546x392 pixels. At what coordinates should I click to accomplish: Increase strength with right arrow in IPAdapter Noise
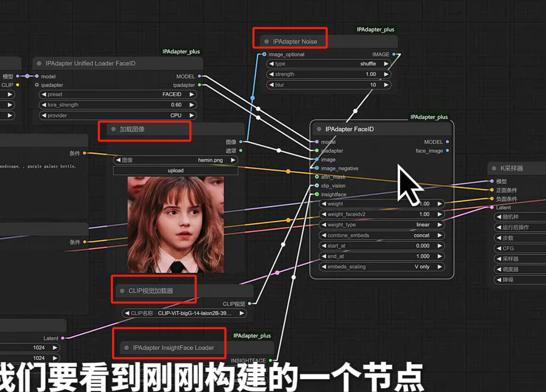click(x=386, y=74)
